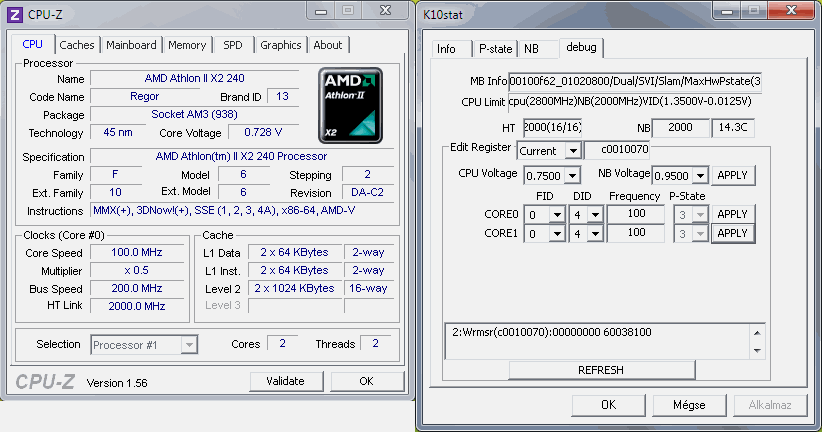Viewport: 822px width, 432px height.
Task: Click the CPU Limit text field
Action: click(635, 101)
